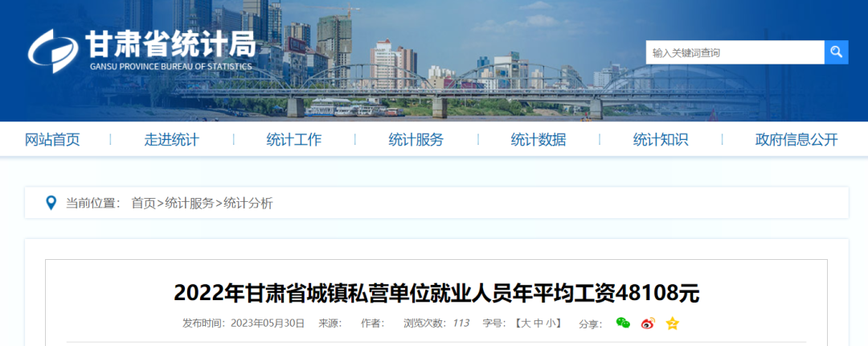The width and height of the screenshot is (868, 346).
Task: Click the location pin icon
Action: [x=51, y=203]
